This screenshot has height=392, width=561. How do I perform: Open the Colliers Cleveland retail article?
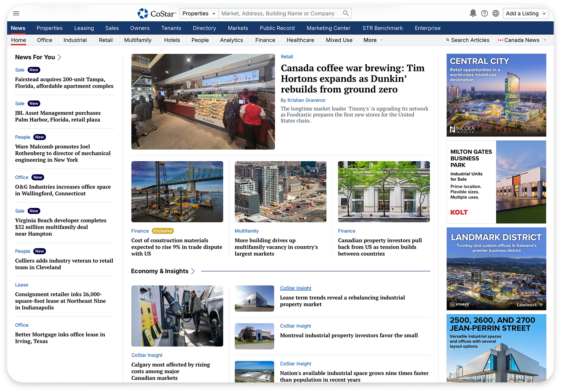pyautogui.click(x=64, y=264)
